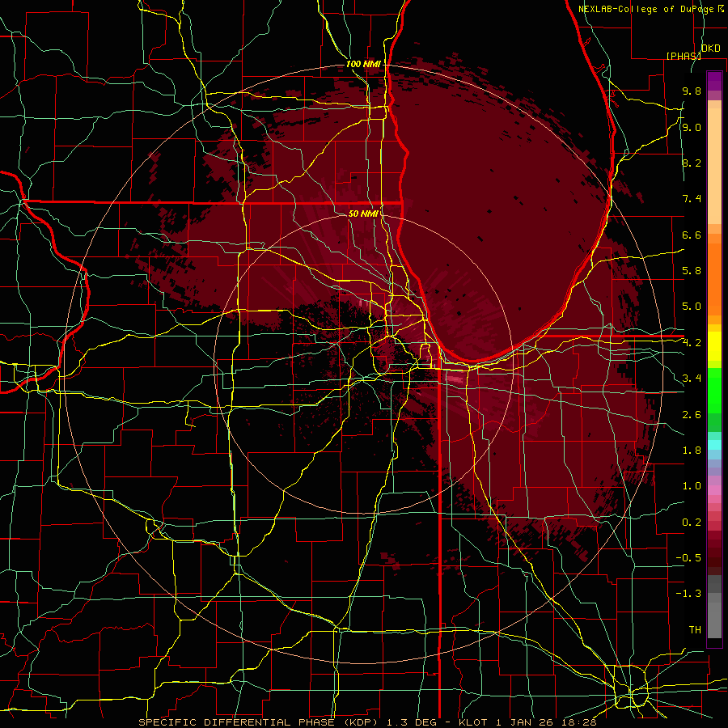Screen dimensions: 728x728
Task: Click the 4.2 scale value
Action: tap(692, 343)
